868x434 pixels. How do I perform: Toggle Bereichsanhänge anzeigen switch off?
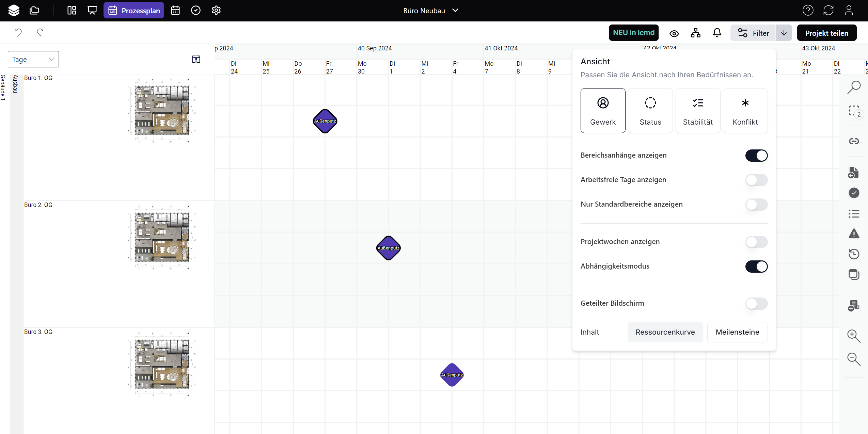click(x=756, y=156)
